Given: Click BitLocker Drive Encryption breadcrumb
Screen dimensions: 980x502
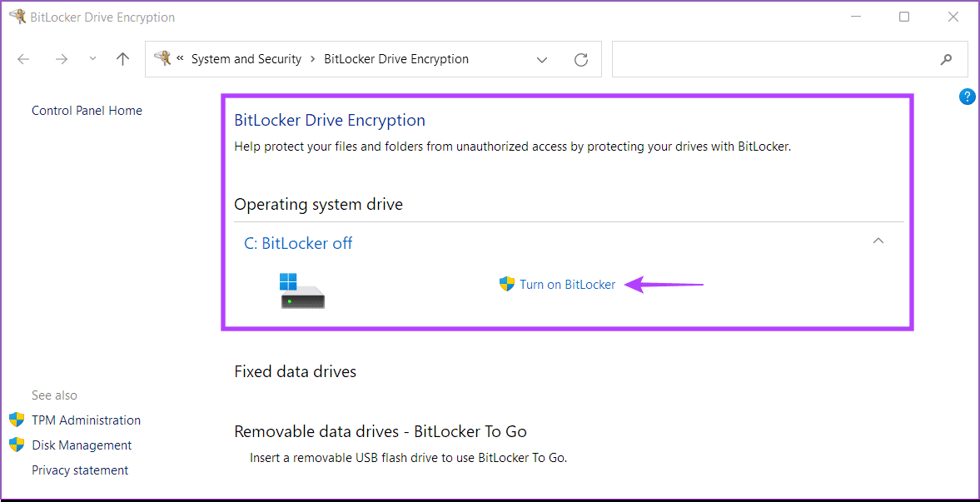Looking at the screenshot, I should (x=395, y=59).
